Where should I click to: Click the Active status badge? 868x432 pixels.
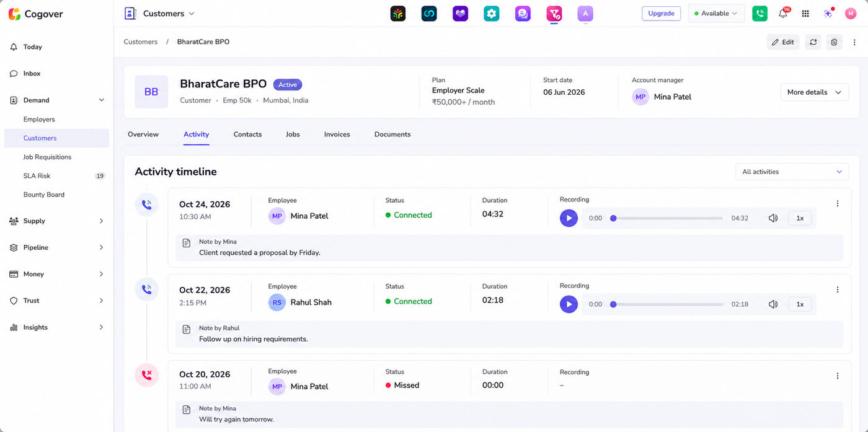(x=288, y=85)
